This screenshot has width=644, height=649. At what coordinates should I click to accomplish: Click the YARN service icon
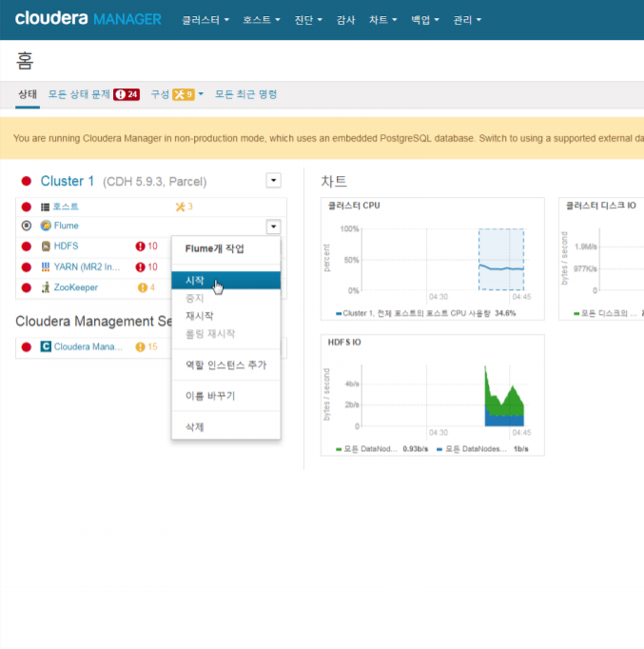pyautogui.click(x=46, y=267)
